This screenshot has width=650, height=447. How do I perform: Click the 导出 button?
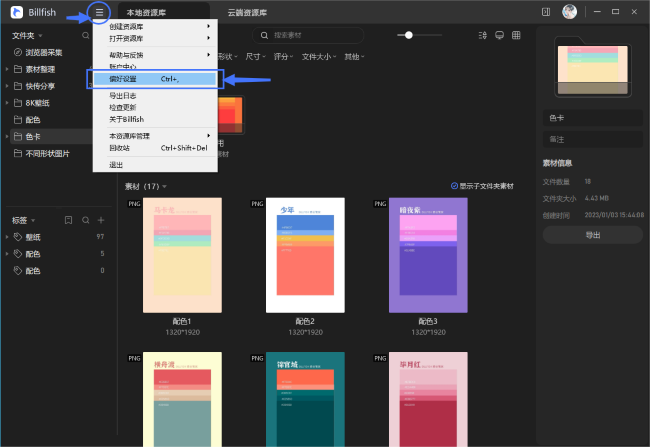point(593,235)
